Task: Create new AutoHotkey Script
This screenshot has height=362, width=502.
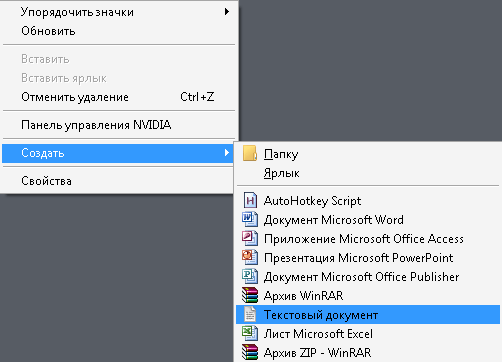Action: pyautogui.click(x=368, y=201)
